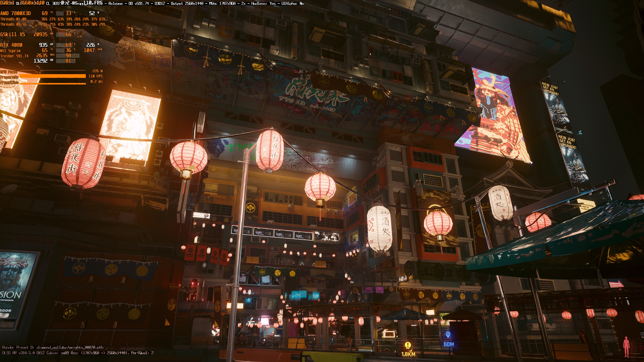The width and height of the screenshot is (644, 362).
Task: Click the Render Preset D text line
Action: [x=53, y=347]
